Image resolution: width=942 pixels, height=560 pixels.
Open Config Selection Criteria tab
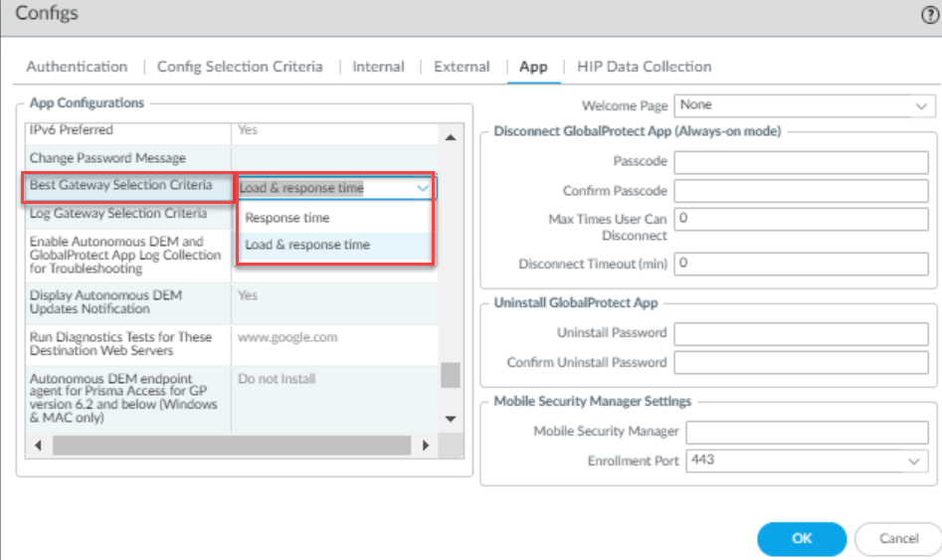click(240, 67)
